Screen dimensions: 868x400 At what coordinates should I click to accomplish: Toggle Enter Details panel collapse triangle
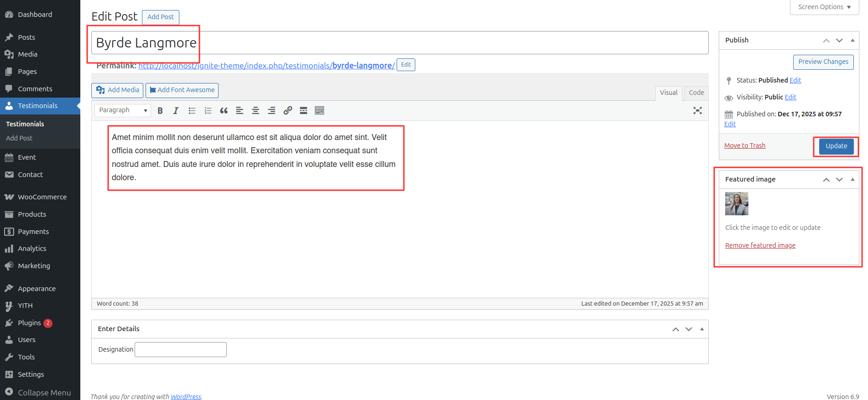pos(702,329)
